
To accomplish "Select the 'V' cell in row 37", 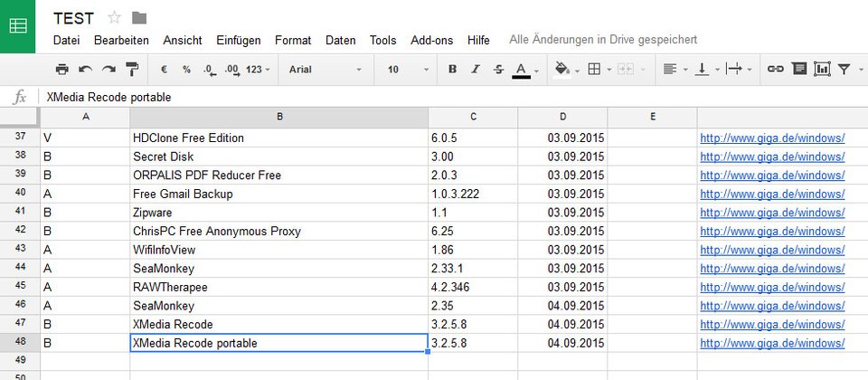I will pos(85,138).
